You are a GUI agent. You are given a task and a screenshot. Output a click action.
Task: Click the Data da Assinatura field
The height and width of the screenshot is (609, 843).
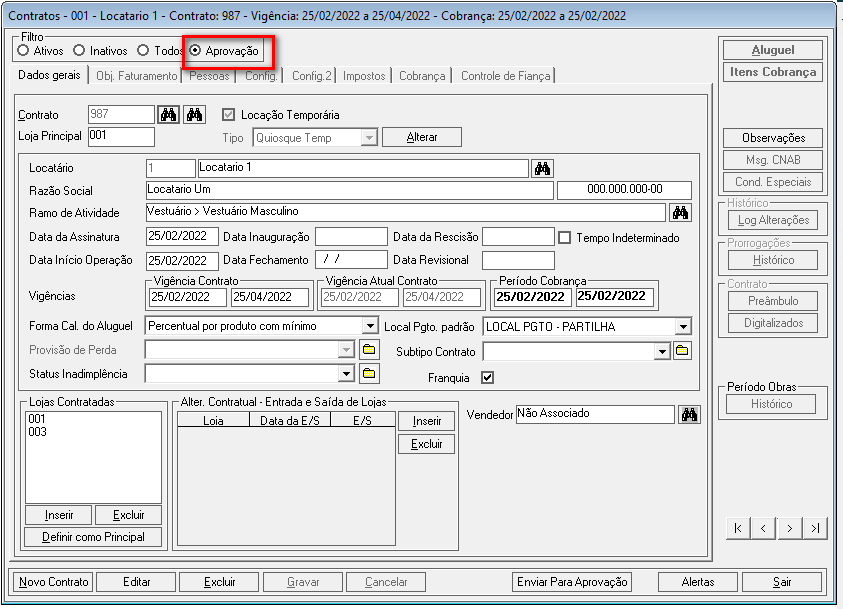[182, 237]
